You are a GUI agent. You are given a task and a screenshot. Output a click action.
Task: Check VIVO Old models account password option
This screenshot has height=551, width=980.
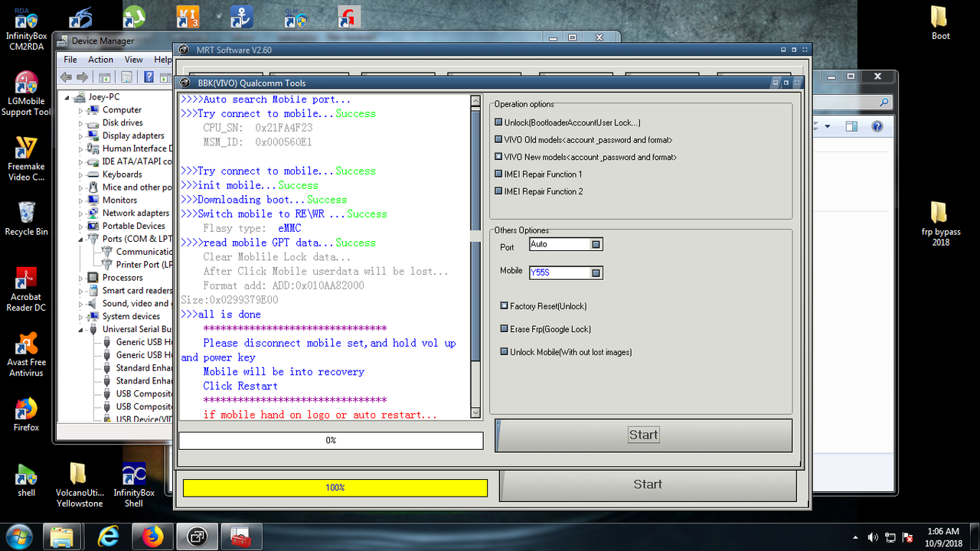pyautogui.click(x=498, y=140)
